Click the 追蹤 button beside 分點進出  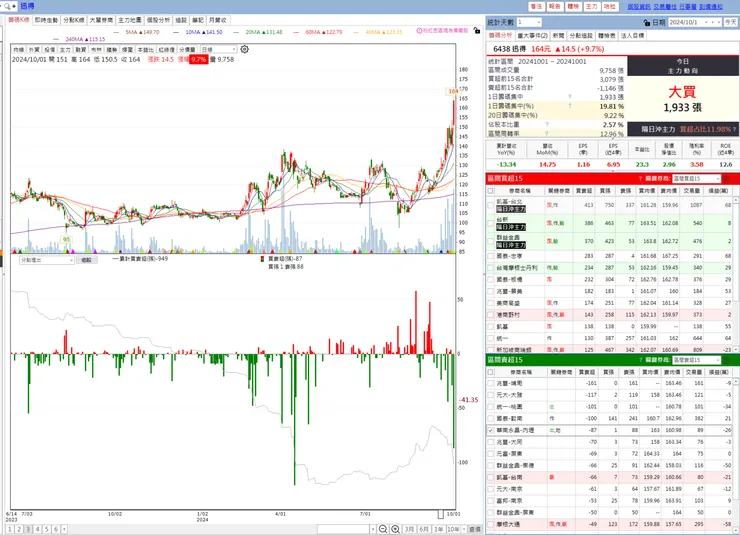click(x=86, y=260)
